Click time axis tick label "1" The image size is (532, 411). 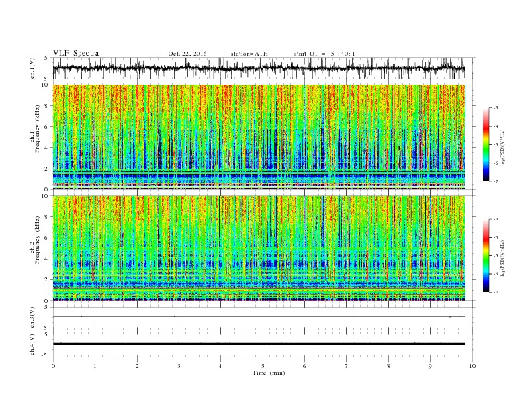95,366
